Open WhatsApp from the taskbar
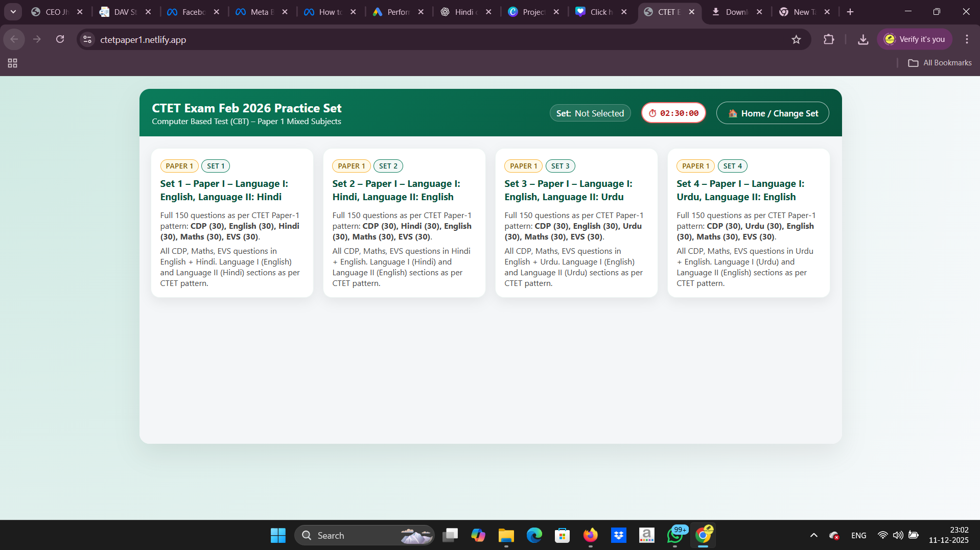This screenshot has width=980, height=550. [675, 535]
